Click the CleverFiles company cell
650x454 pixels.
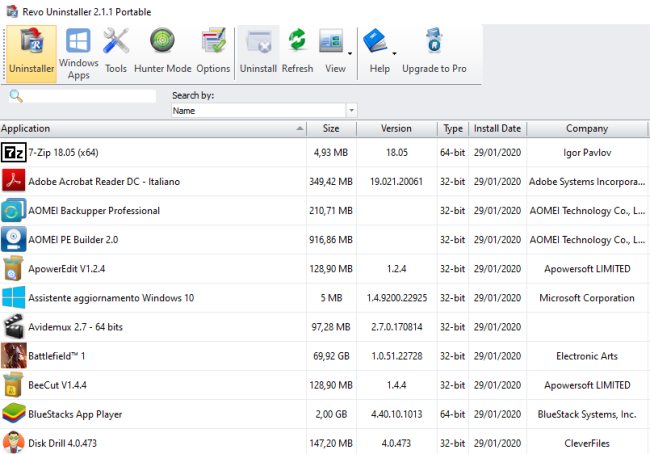coord(587,443)
